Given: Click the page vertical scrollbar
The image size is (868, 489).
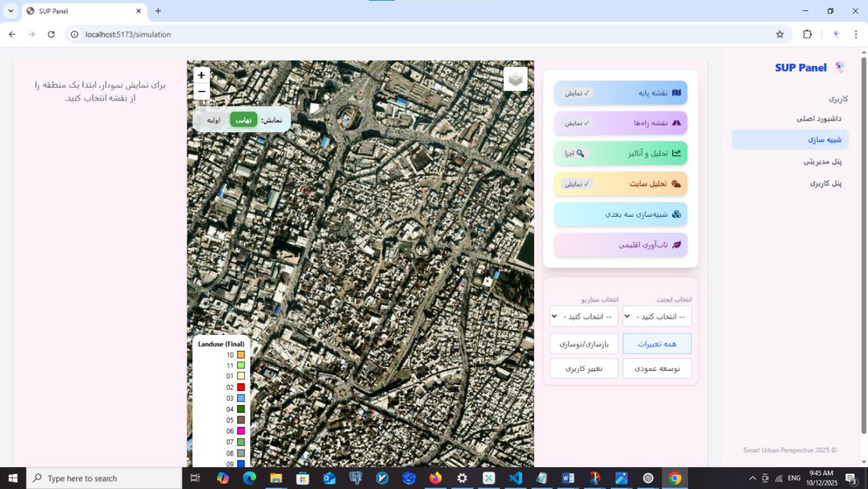Looking at the screenshot, I should [864, 246].
